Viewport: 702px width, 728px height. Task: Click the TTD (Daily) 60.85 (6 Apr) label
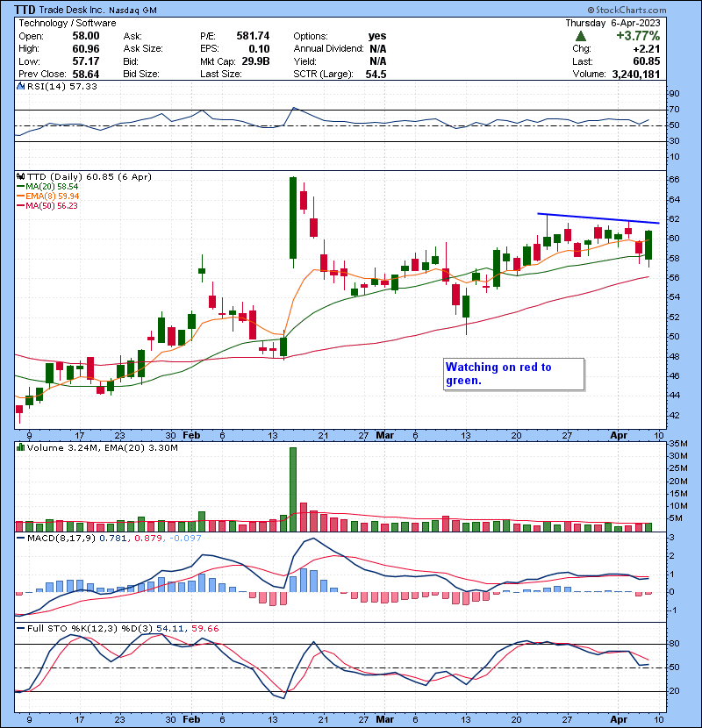click(90, 176)
